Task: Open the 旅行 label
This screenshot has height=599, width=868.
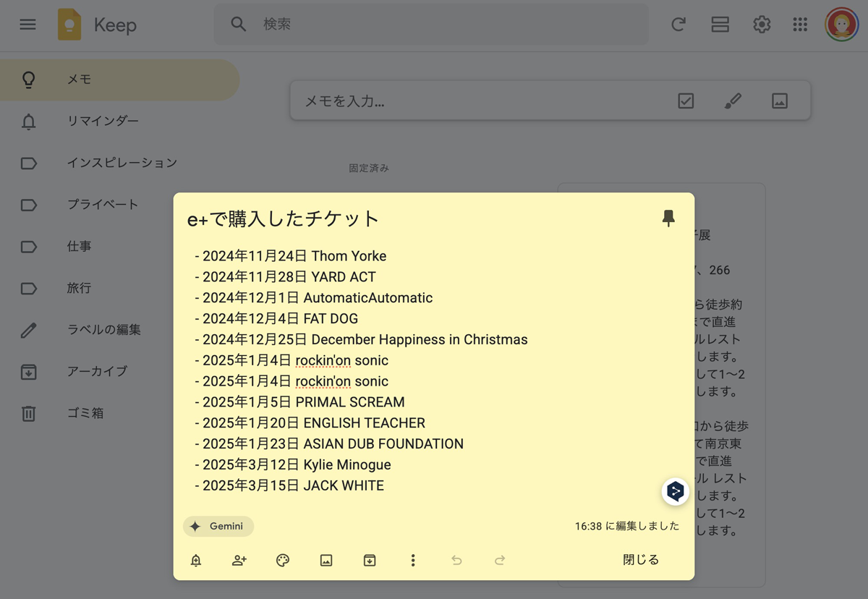Action: pos(119,288)
